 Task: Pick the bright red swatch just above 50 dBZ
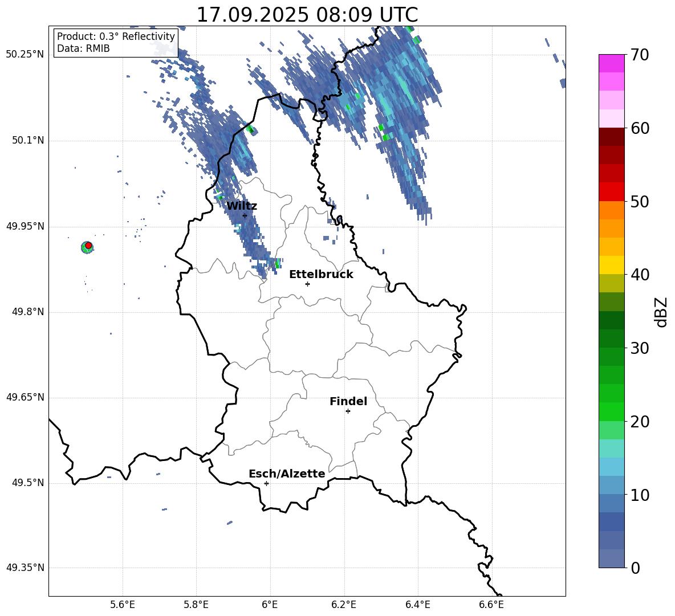click(x=611, y=192)
